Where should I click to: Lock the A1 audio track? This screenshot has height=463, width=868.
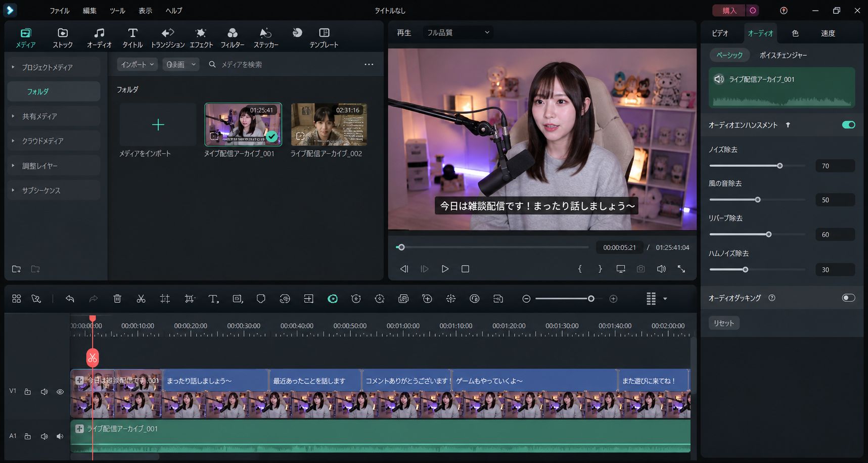pos(28,436)
